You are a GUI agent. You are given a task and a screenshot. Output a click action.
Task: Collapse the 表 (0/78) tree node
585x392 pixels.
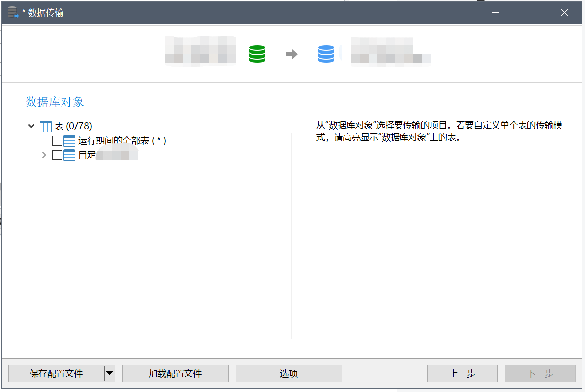tap(31, 126)
